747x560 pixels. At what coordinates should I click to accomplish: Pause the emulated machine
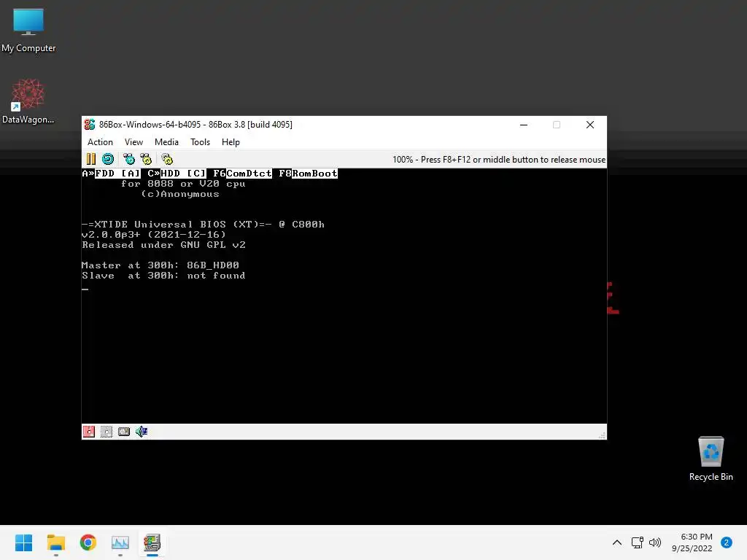point(91,159)
